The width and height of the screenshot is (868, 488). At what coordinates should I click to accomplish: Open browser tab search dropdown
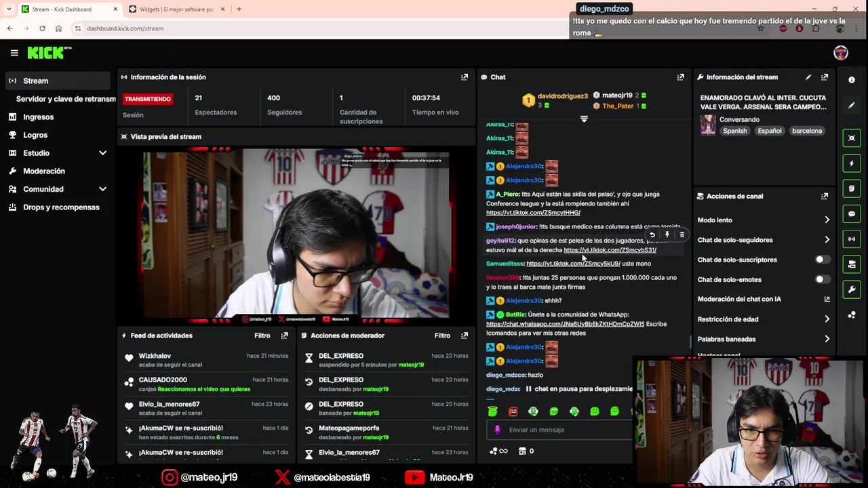(9, 9)
